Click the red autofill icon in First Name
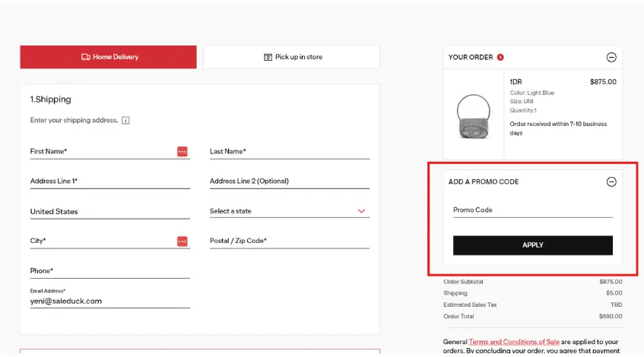 182,151
